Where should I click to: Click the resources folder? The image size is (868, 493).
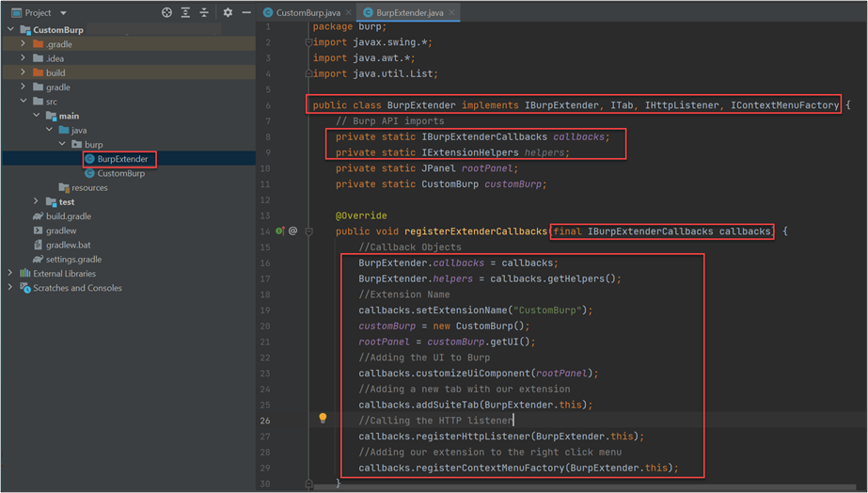[89, 187]
